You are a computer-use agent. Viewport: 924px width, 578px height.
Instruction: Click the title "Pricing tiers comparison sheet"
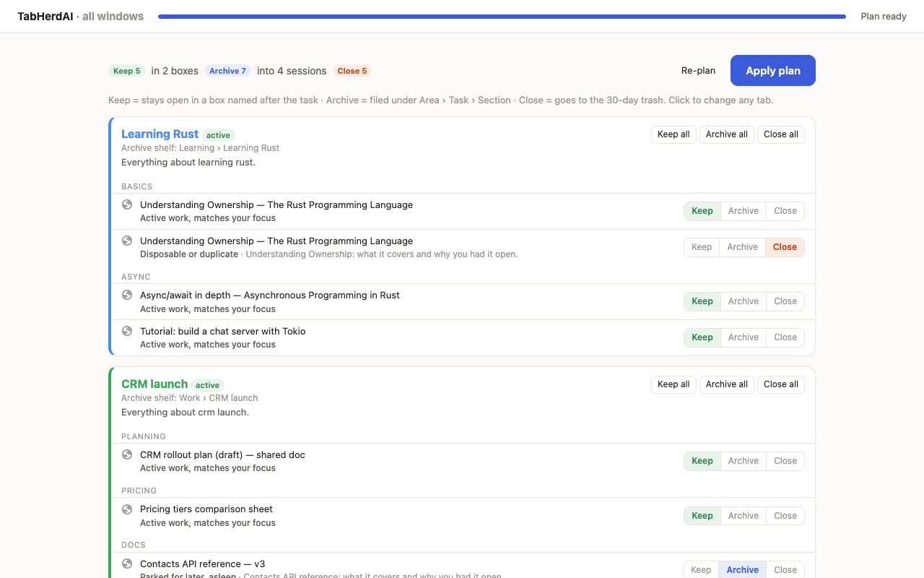(x=206, y=509)
